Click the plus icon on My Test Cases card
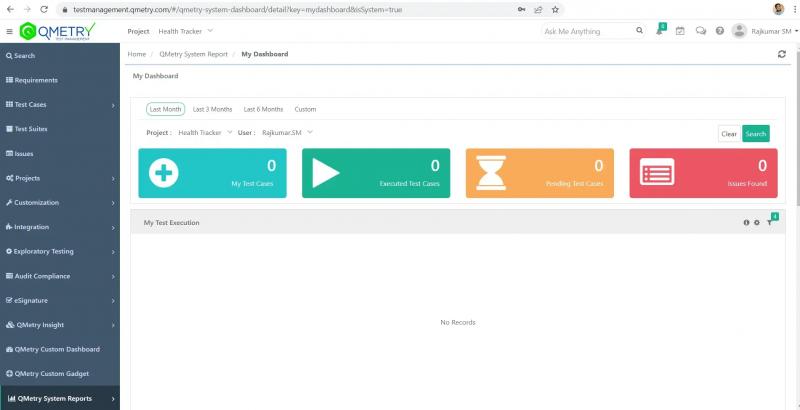This screenshot has width=800, height=410. [164, 173]
